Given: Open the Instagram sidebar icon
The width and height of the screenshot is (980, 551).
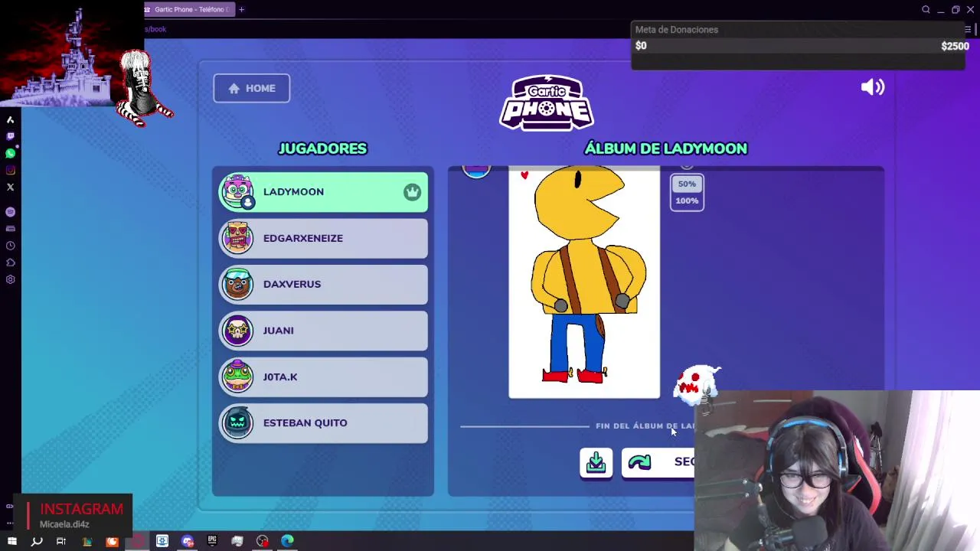Looking at the screenshot, I should tap(10, 170).
